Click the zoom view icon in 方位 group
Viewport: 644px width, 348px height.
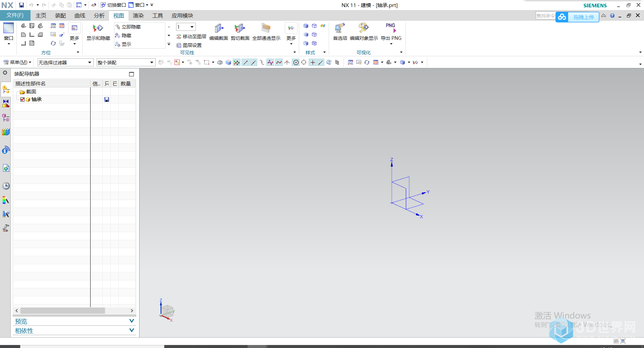(x=53, y=26)
